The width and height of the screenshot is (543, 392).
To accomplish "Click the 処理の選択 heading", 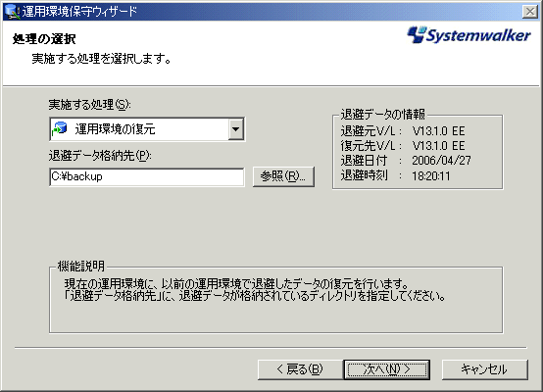I will coord(44,39).
